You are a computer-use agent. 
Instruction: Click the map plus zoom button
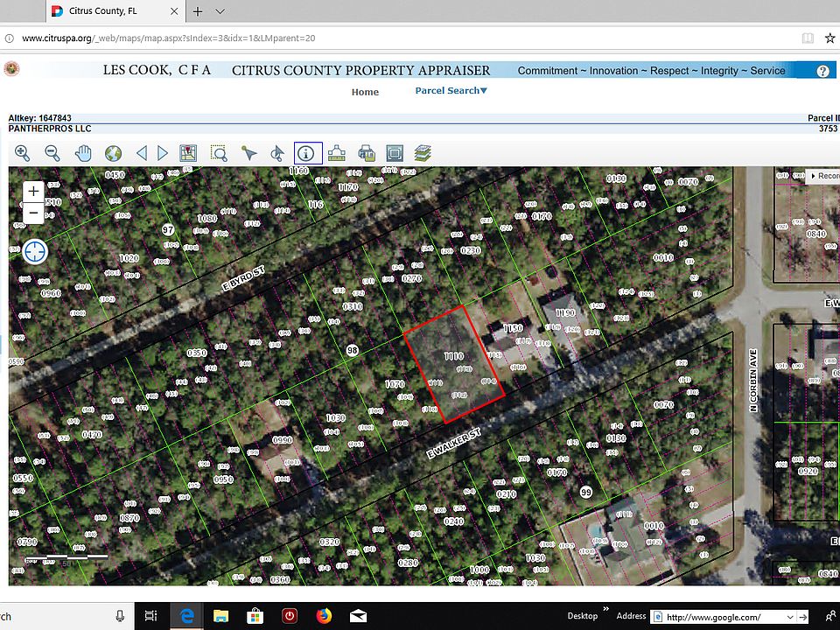pyautogui.click(x=33, y=192)
